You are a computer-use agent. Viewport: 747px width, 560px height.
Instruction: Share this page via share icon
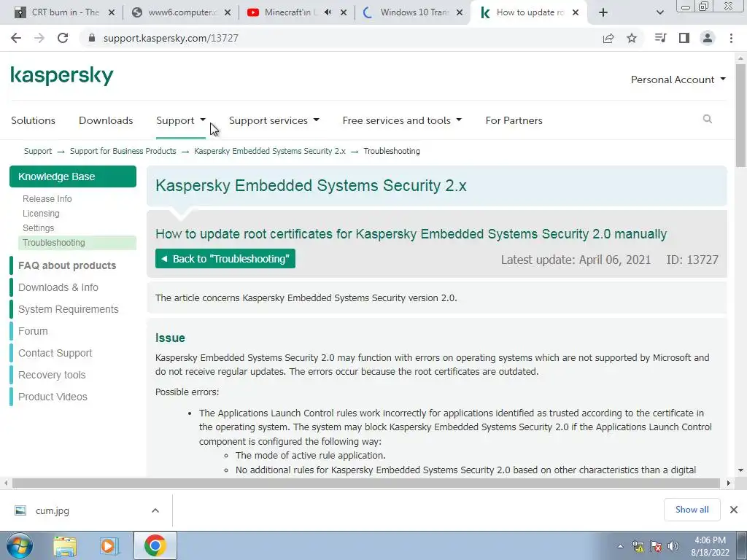608,38
